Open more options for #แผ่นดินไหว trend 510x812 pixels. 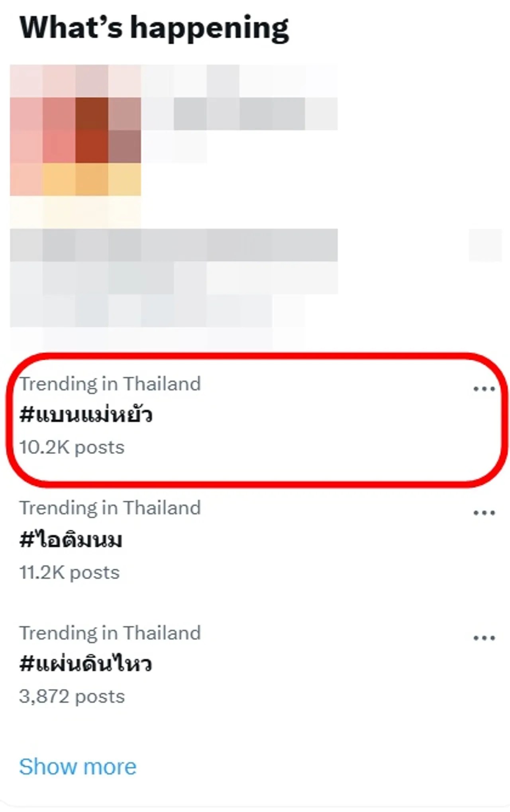click(x=484, y=638)
